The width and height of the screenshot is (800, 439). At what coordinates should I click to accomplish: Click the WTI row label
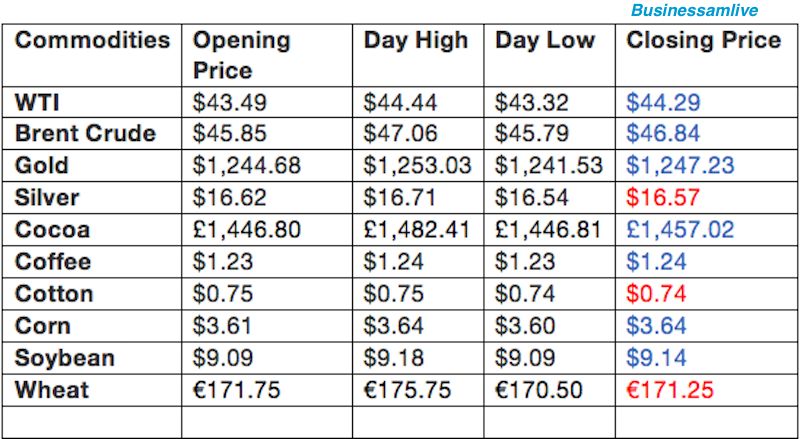(x=37, y=103)
